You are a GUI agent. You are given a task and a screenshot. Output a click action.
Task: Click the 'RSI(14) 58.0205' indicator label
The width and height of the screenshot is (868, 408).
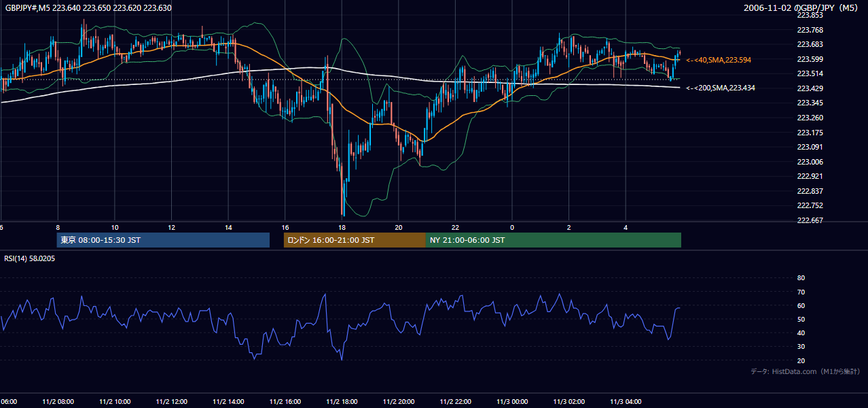[30, 258]
